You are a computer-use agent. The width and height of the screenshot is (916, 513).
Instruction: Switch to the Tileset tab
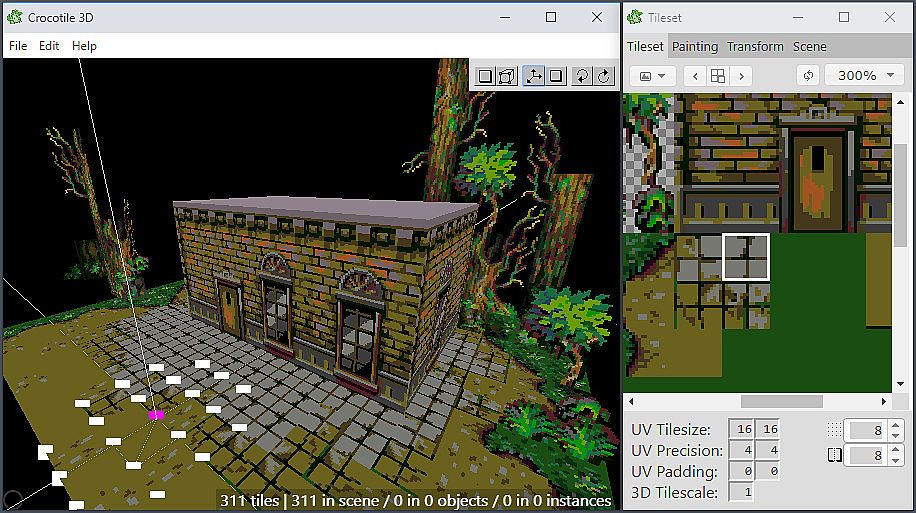tap(645, 46)
